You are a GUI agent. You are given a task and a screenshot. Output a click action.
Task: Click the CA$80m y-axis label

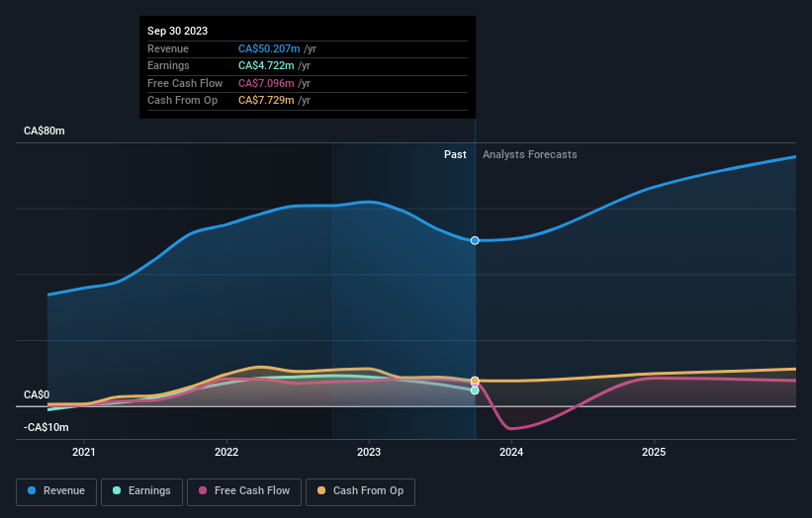pos(45,130)
